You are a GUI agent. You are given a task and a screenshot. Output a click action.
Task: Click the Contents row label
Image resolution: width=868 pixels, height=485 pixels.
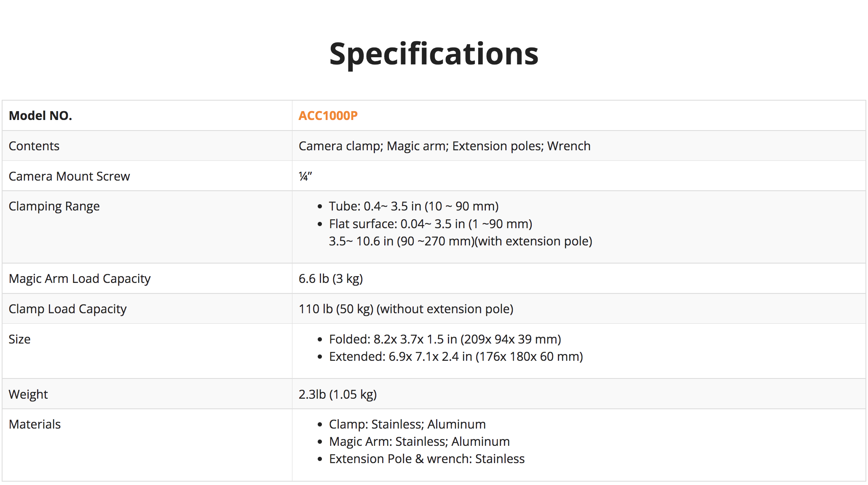[34, 146]
